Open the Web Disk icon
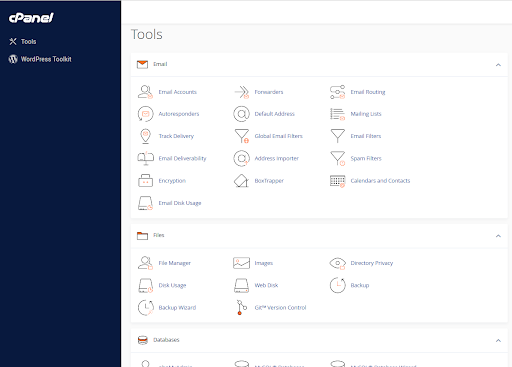This screenshot has height=367, width=512. coord(241,285)
